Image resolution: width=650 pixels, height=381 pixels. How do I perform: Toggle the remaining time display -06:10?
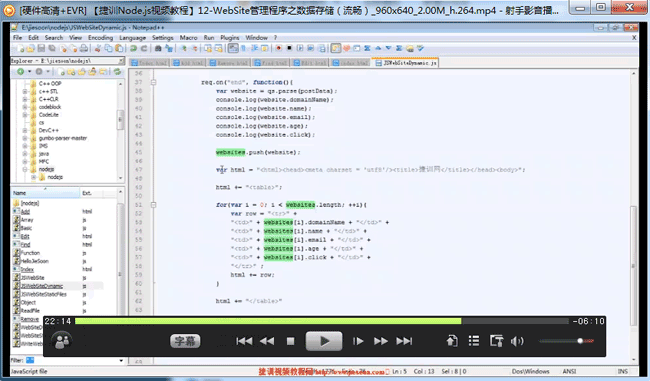point(588,321)
